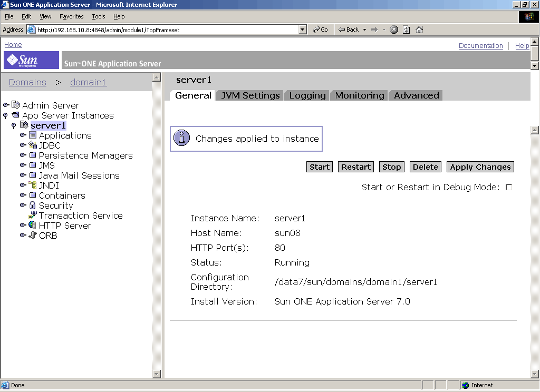Click the Restart button
Image resolution: width=540 pixels, height=392 pixels.
pyautogui.click(x=356, y=167)
